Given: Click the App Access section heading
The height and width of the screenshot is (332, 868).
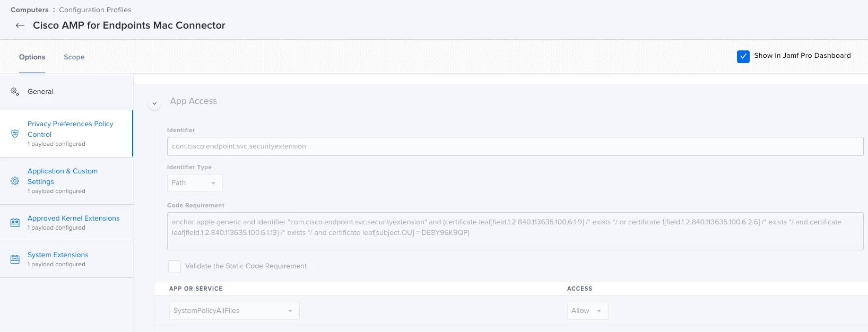Looking at the screenshot, I should coord(194,101).
